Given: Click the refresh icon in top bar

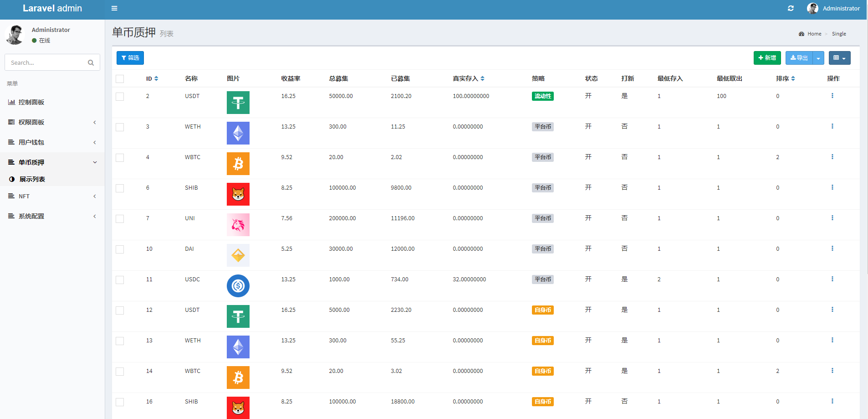Looking at the screenshot, I should pos(791,8).
